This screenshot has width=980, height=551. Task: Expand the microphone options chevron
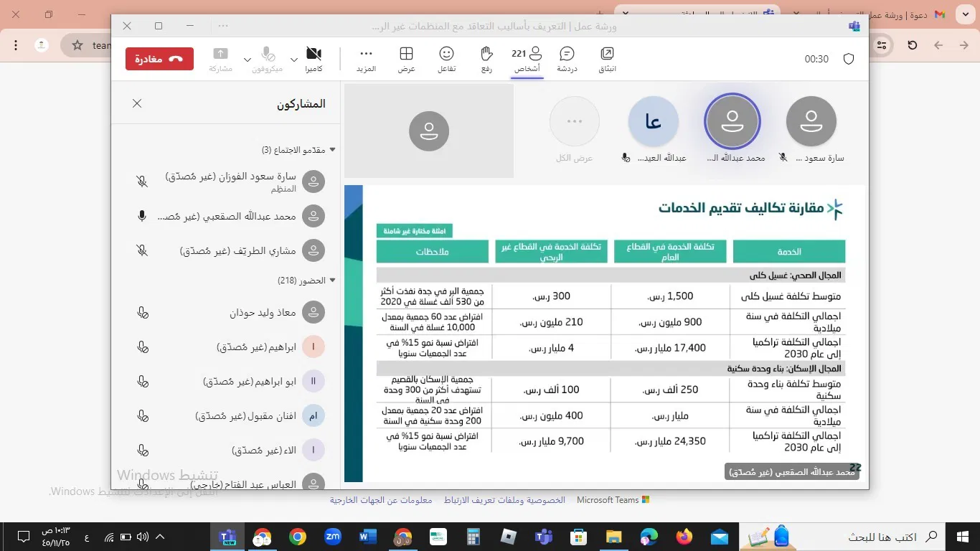click(248, 60)
